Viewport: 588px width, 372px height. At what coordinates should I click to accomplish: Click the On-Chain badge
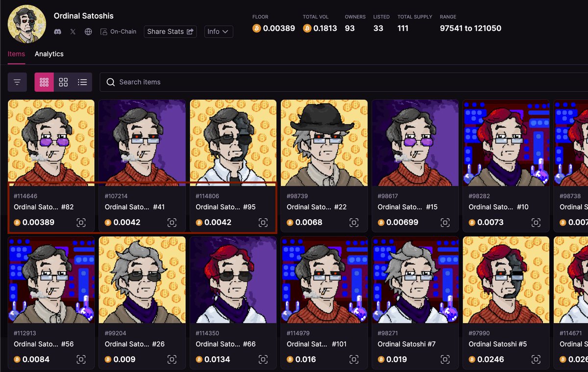pos(118,31)
